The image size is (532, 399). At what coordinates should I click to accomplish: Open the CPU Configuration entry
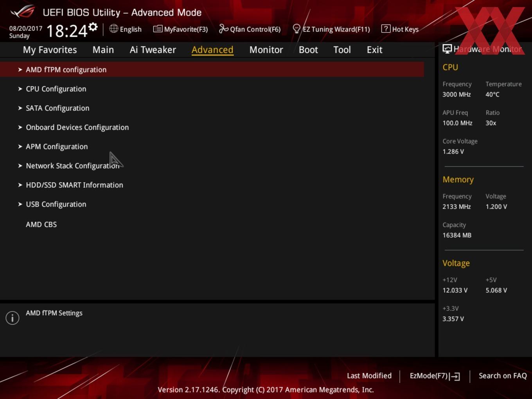pyautogui.click(x=56, y=89)
